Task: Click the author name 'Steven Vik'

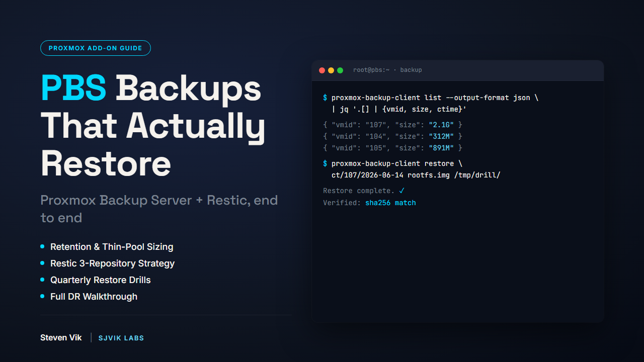Action: pos(61,338)
